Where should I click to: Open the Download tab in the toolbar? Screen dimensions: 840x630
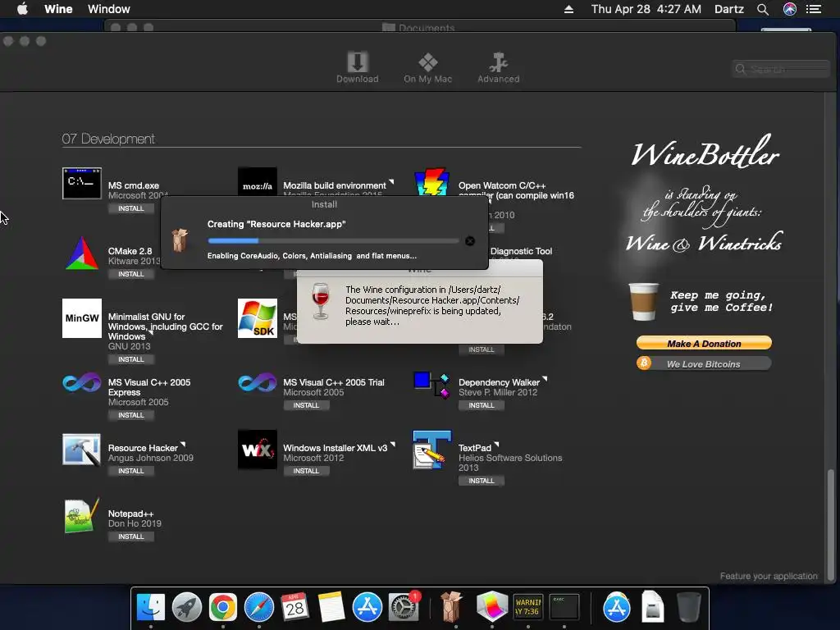357,67
